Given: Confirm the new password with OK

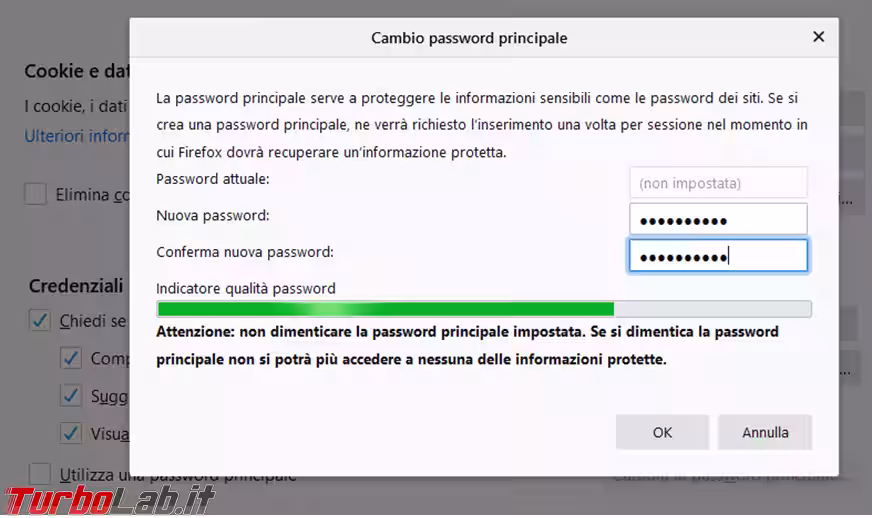Looking at the screenshot, I should pos(662,433).
